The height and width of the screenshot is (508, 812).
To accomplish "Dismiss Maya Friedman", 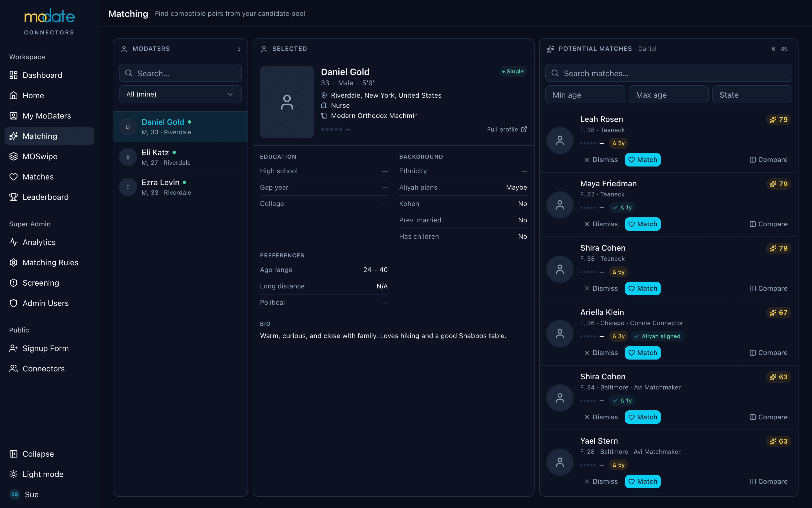I will tap(601, 224).
